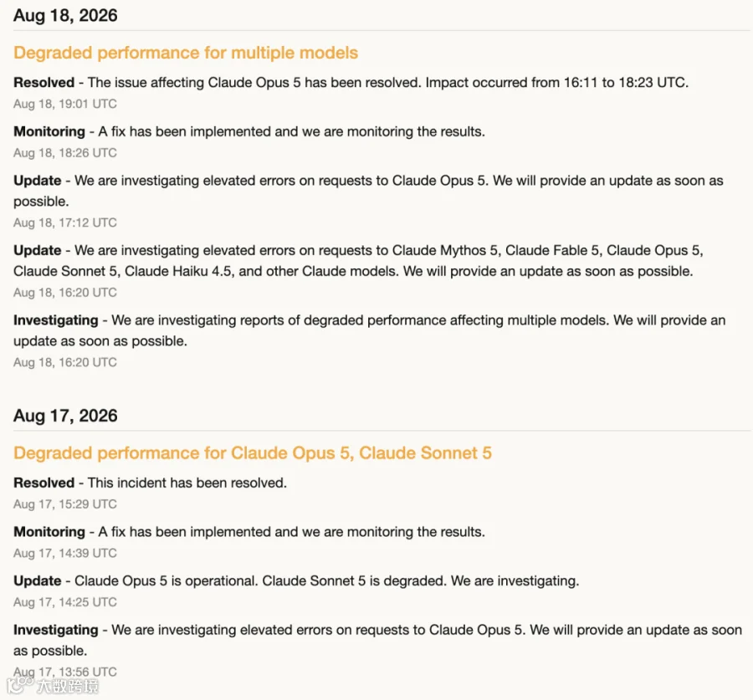
Task: Click the Aug 18 'Monitoring' status label
Action: (49, 131)
